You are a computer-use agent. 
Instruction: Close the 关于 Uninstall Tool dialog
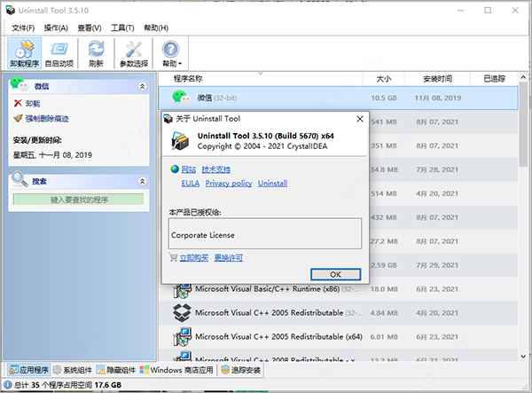(x=360, y=119)
